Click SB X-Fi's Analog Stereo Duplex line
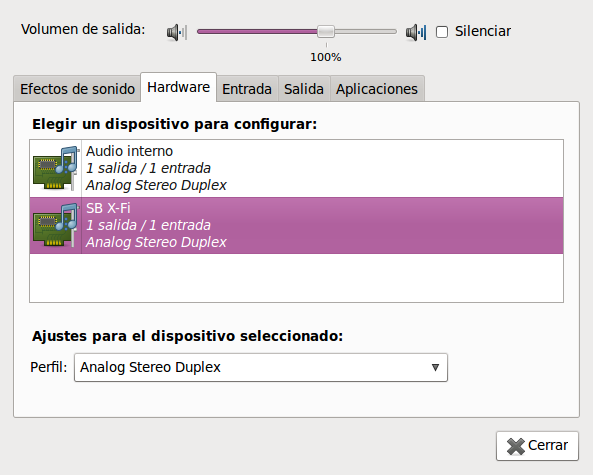This screenshot has height=475, width=593. click(156, 242)
